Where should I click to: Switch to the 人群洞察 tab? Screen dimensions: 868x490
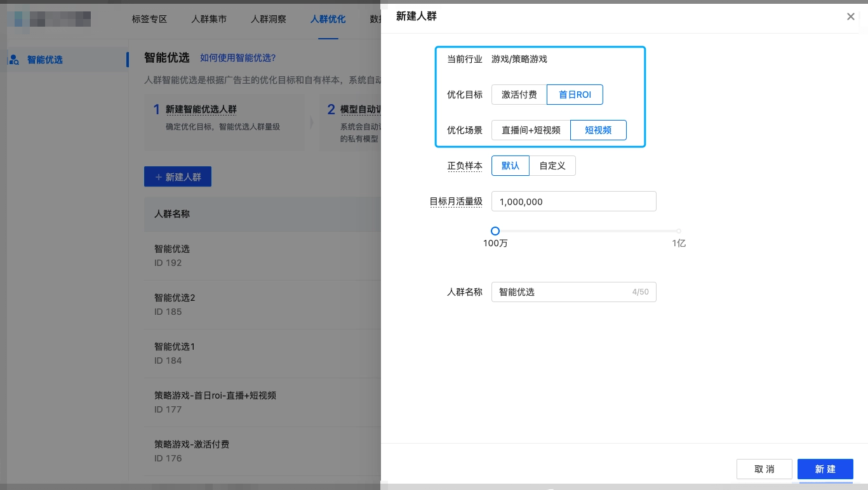coord(268,19)
